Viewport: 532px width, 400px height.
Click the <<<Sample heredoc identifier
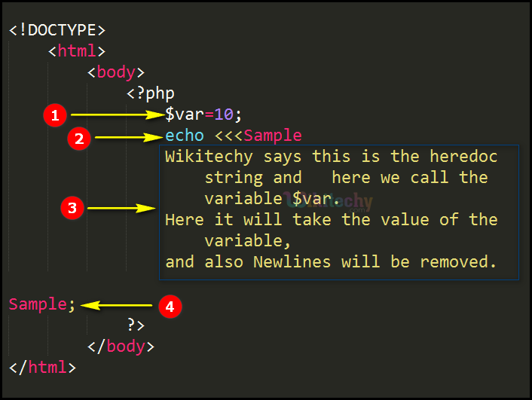click(258, 136)
